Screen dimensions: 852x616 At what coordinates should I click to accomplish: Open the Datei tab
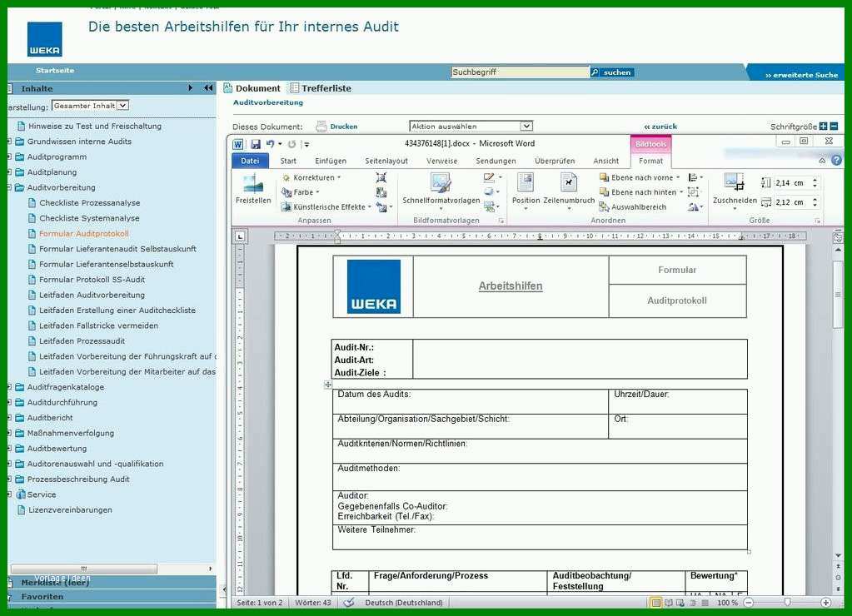[x=250, y=161]
